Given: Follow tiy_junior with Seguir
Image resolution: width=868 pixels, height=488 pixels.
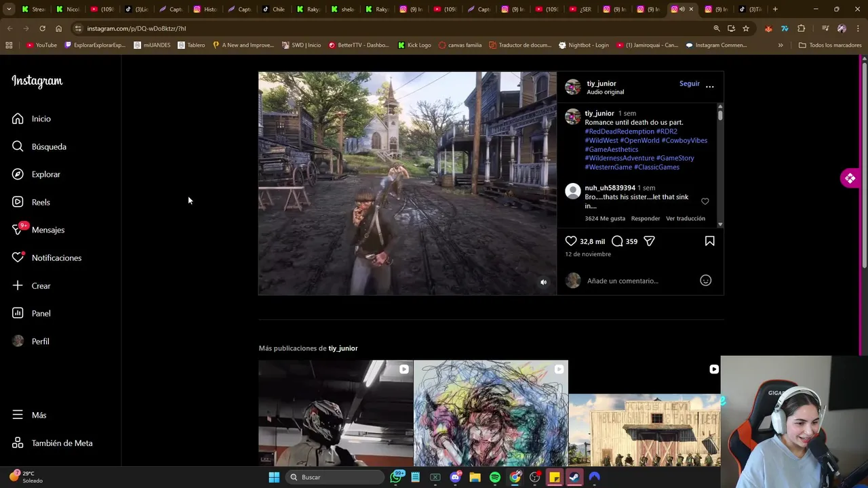Looking at the screenshot, I should click(x=689, y=83).
